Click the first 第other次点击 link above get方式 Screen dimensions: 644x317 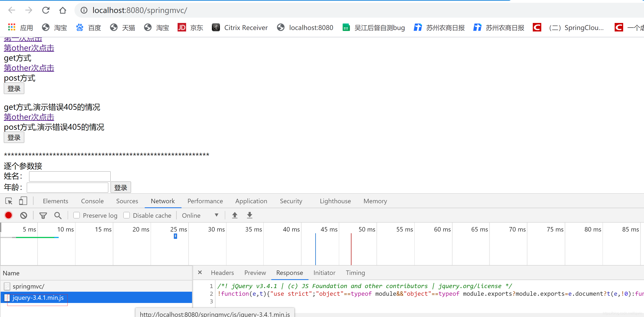[29, 48]
